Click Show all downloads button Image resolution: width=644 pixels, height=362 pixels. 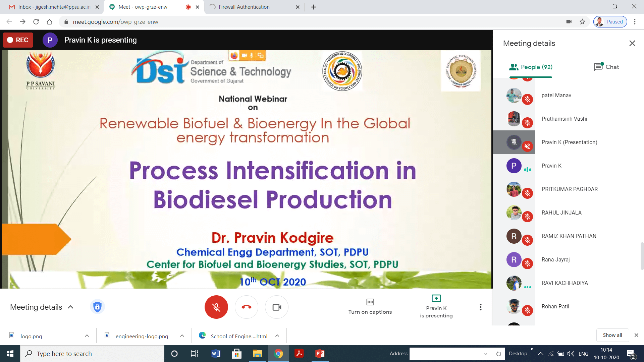point(612,335)
